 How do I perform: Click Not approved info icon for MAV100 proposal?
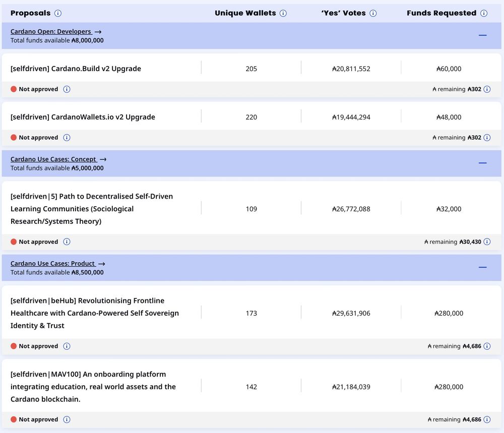click(67, 419)
